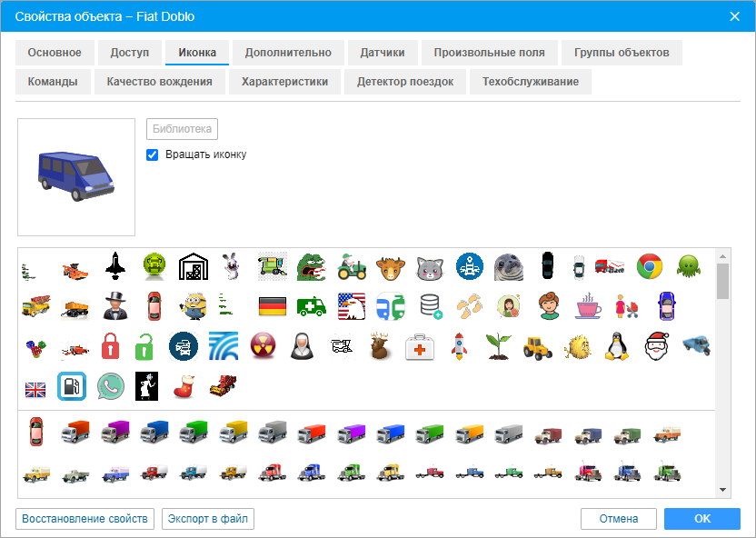Pick the American flag eagle icon
This screenshot has width=756, height=538.
[x=352, y=306]
